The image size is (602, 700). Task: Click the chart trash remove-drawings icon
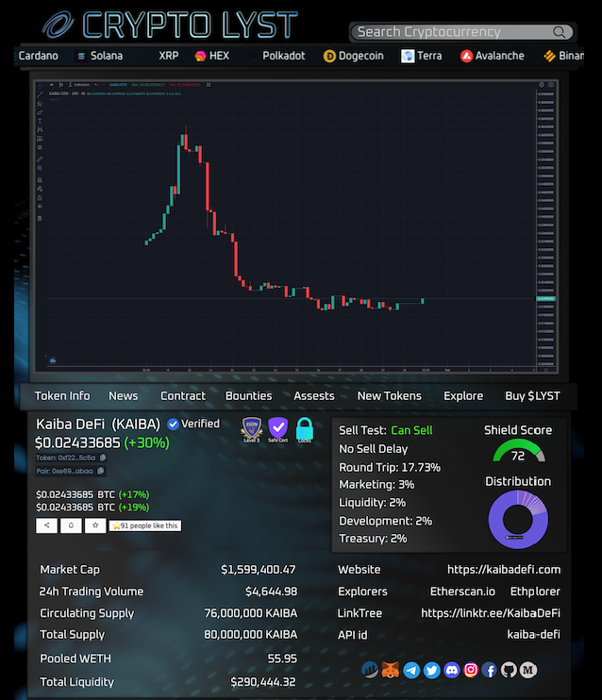40,218
